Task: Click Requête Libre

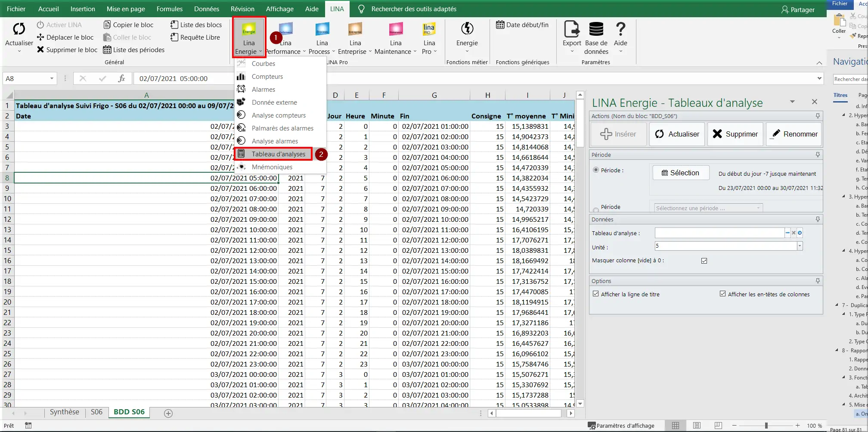Action: 195,37
